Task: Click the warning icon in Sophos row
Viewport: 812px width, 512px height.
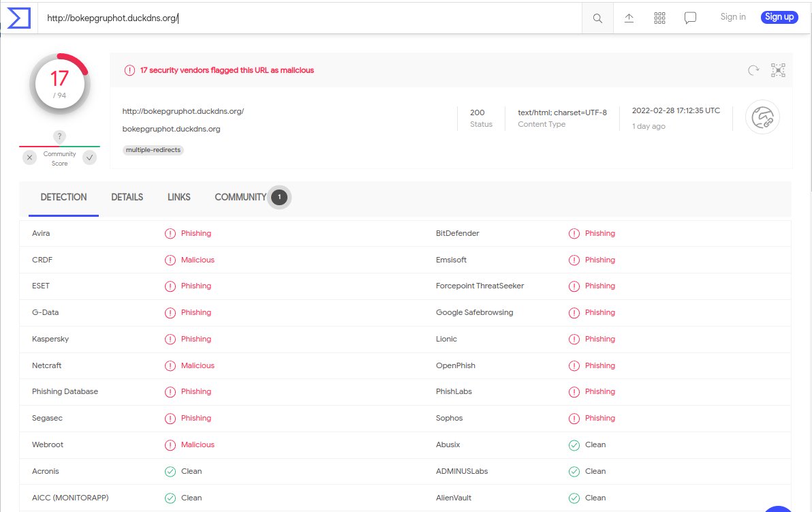Action: coord(574,419)
